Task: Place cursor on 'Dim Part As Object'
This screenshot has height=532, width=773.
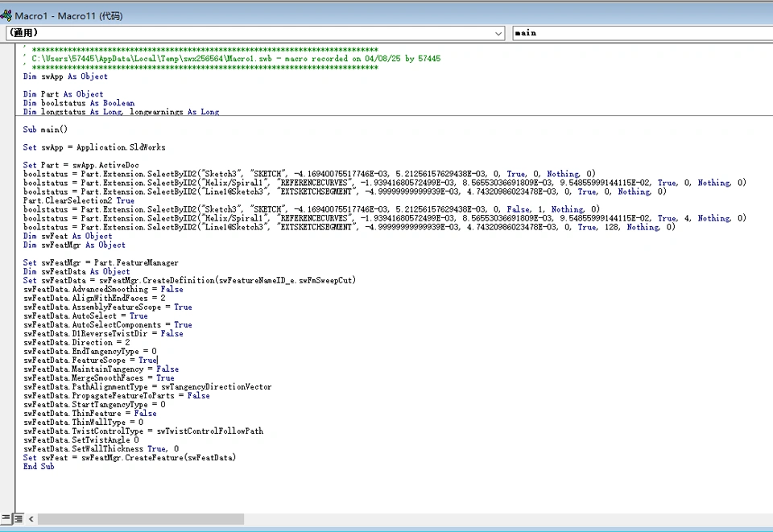Action: 63,94
